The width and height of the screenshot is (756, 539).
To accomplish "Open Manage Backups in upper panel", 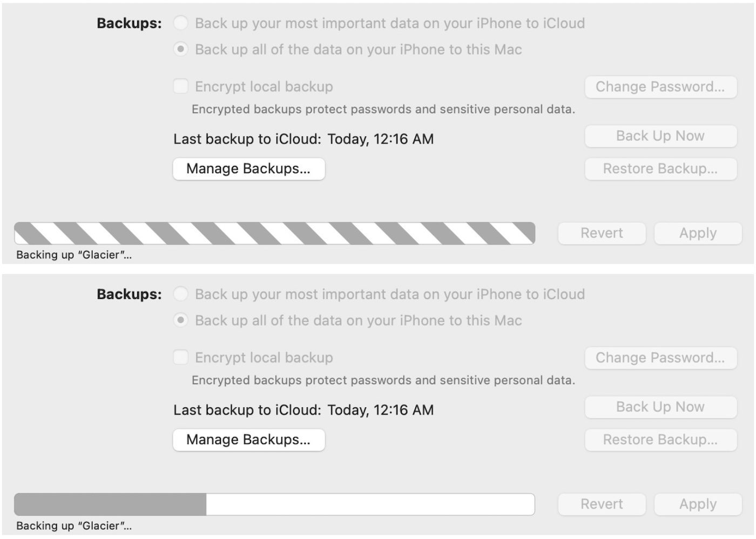I will click(x=248, y=169).
